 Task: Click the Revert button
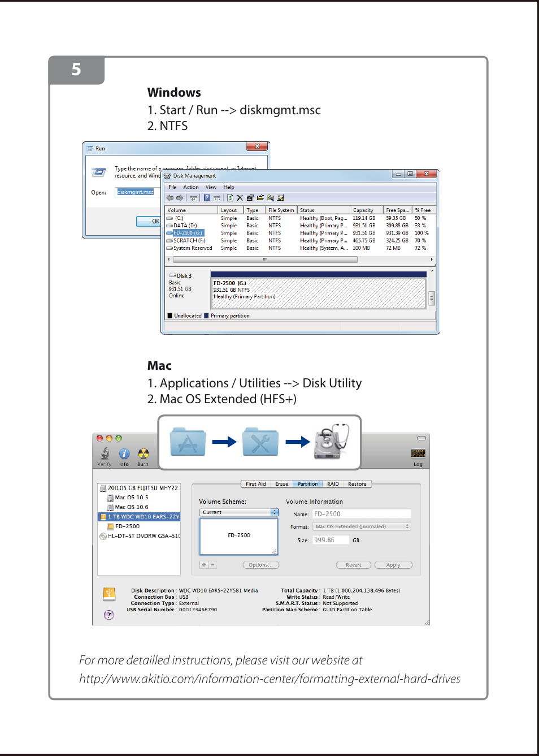[354, 565]
